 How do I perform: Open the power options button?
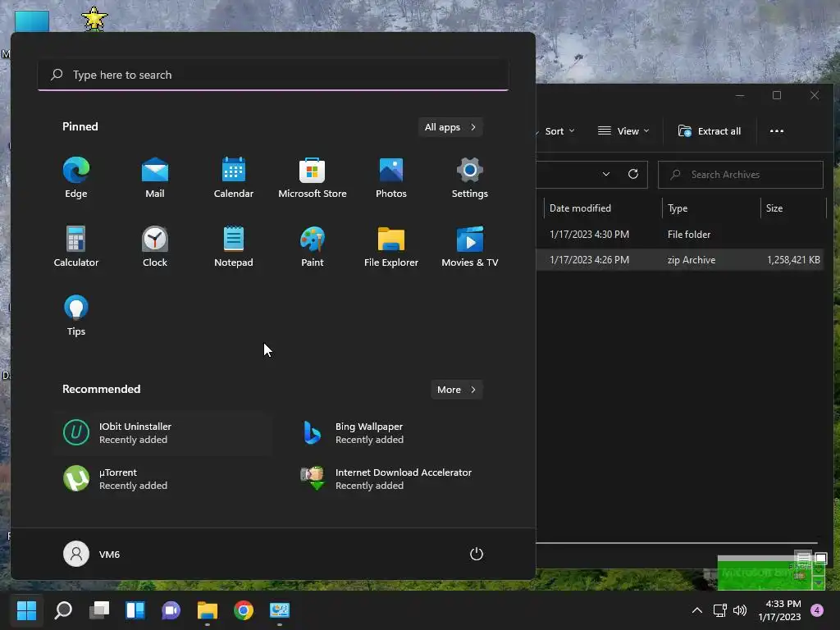coord(477,554)
